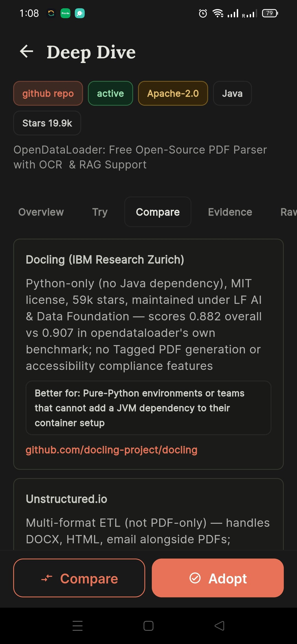The width and height of the screenshot is (297, 644).
Task: Tap the active status badge
Action: [x=111, y=93]
